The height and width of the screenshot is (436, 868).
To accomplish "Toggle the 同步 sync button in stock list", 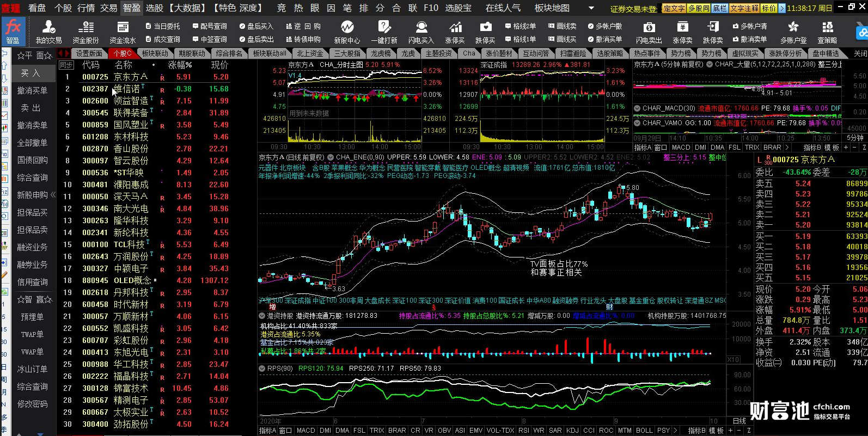I will 66,65.
